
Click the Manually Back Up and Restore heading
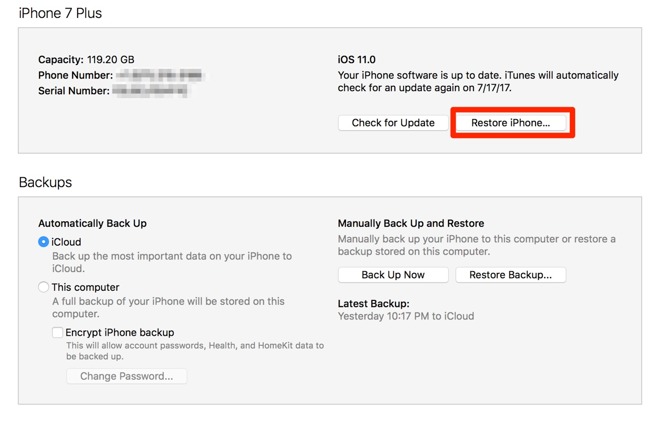pyautogui.click(x=410, y=224)
